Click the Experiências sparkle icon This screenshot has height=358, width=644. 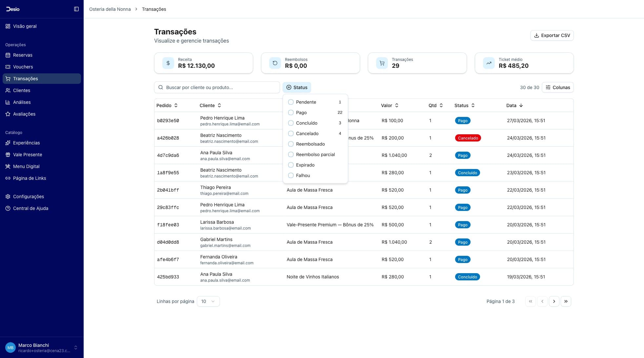tap(8, 143)
